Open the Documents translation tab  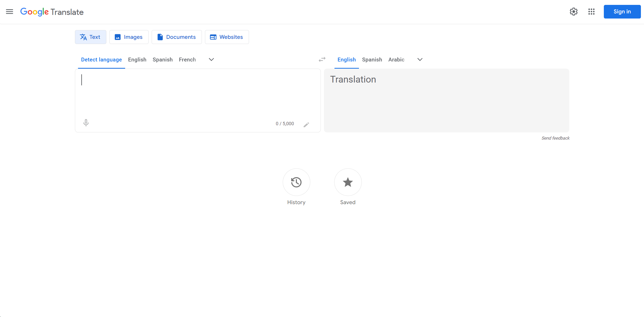coord(177,37)
